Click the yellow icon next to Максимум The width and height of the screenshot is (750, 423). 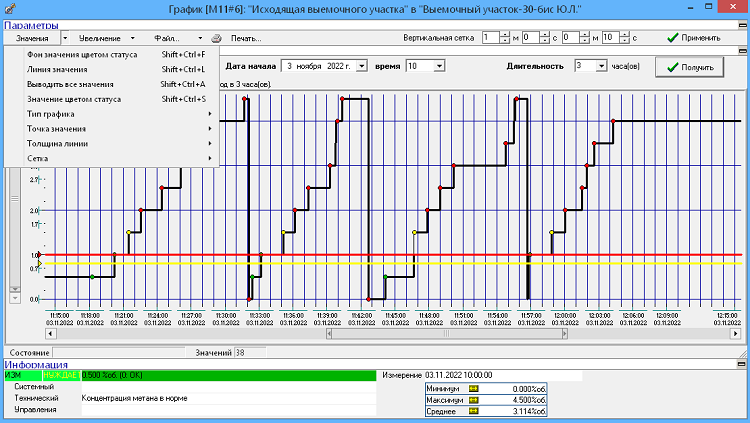[x=474, y=400]
